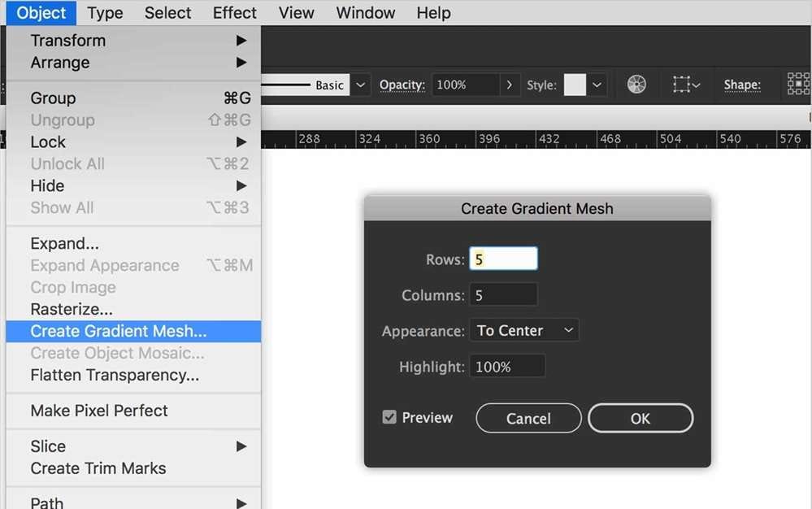Open the View menu
812x509 pixels.
[x=296, y=12]
